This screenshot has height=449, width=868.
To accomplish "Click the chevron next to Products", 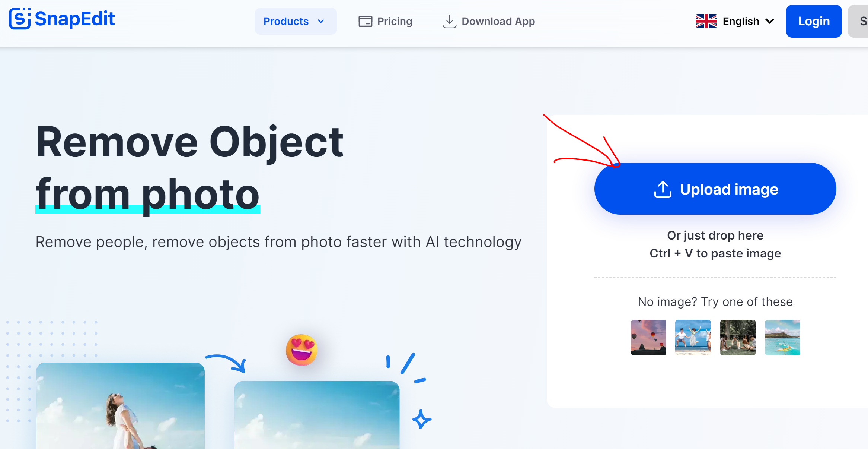I will (x=321, y=21).
